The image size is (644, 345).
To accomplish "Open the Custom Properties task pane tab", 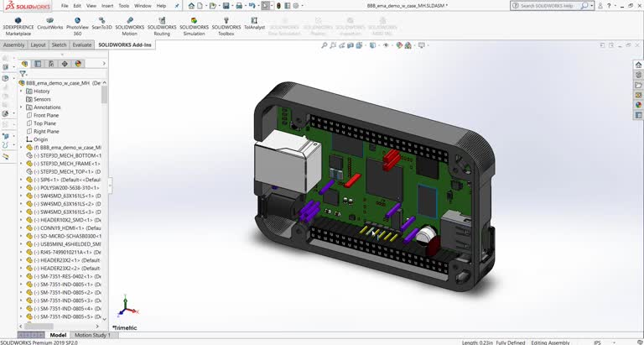I will (x=638, y=115).
